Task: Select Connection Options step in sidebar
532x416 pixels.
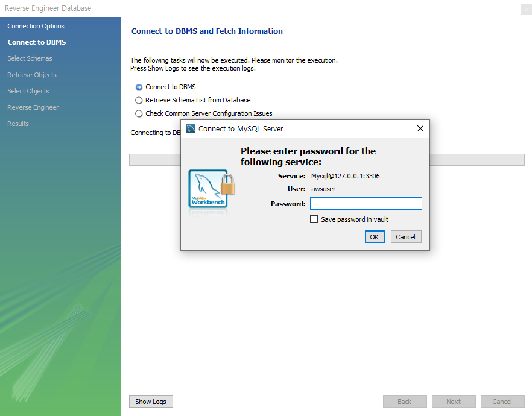Action: tap(36, 26)
